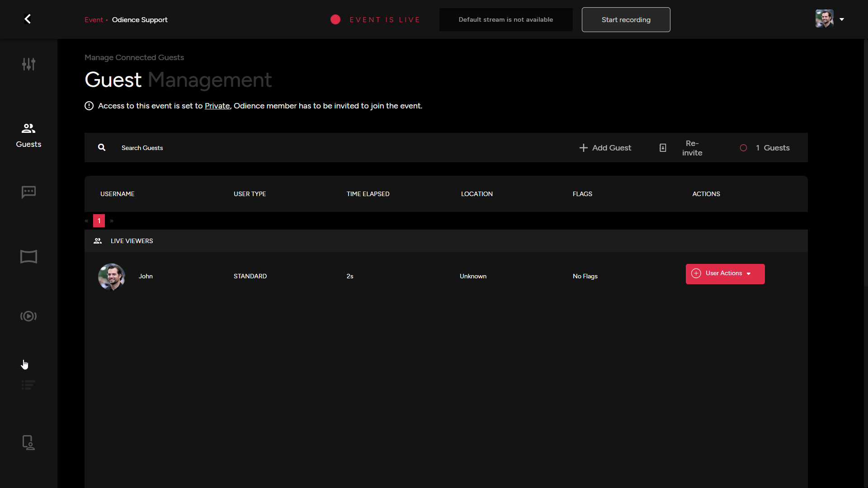The width and height of the screenshot is (868, 488).
Task: Open the Private access link
Action: click(x=217, y=106)
